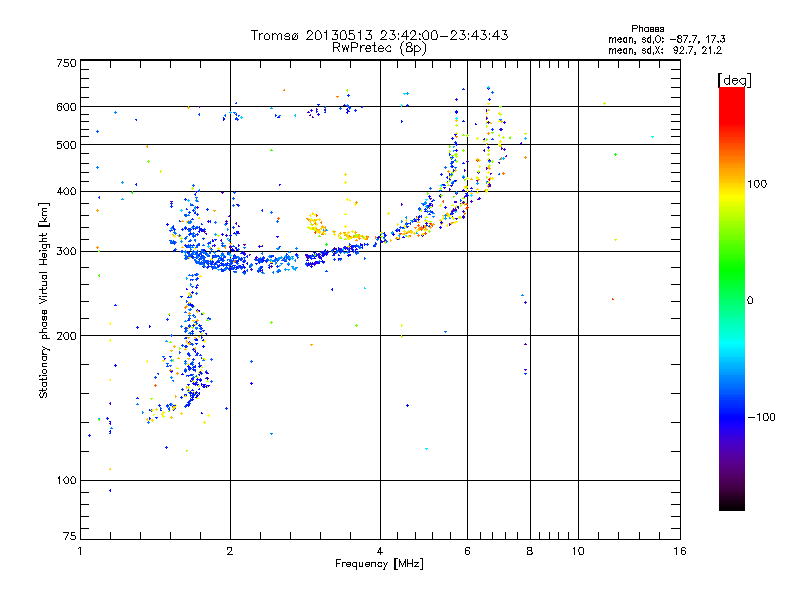Click the x-axis tick label 8
800x600 pixels.
[530, 551]
